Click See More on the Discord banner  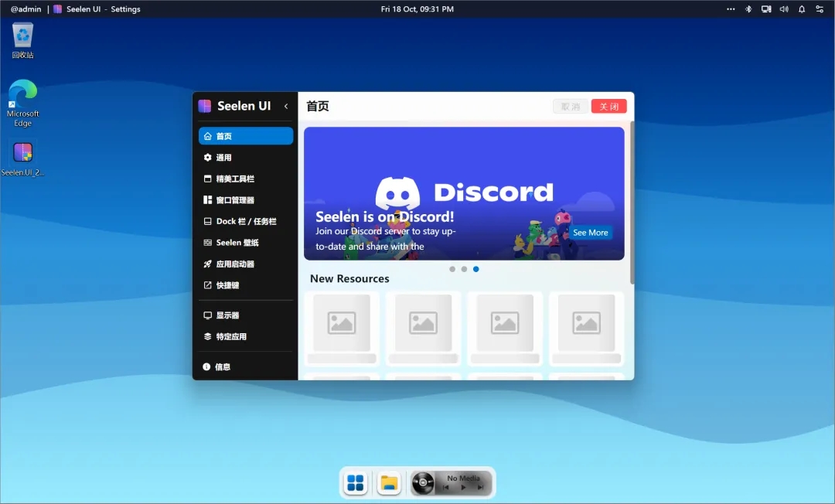590,232
